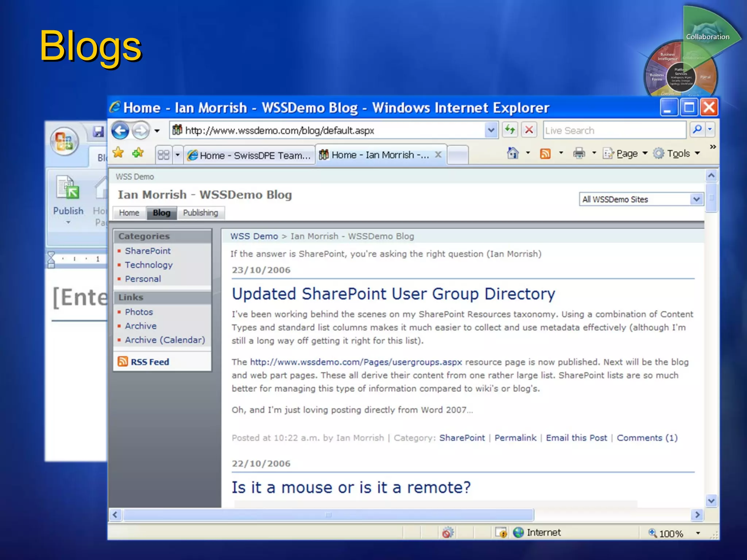Viewport: 747px width, 560px height.
Task: Click the Refresh page icon
Action: (510, 130)
